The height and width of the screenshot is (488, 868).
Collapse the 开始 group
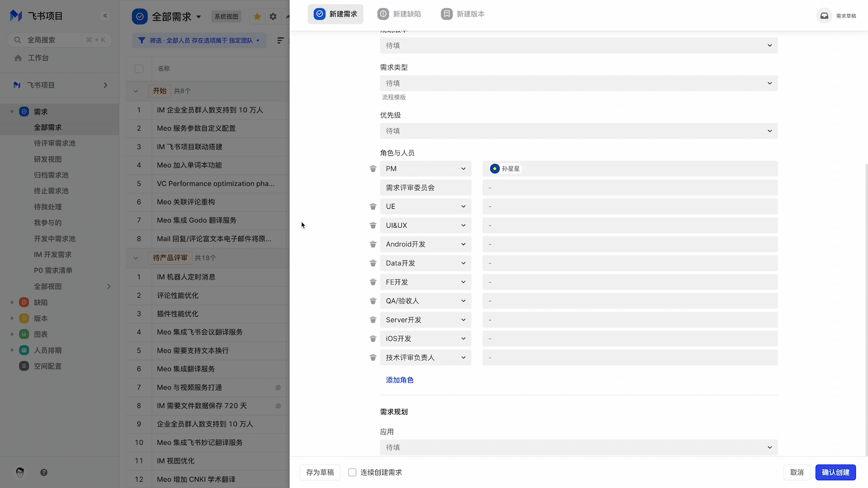pyautogui.click(x=136, y=91)
